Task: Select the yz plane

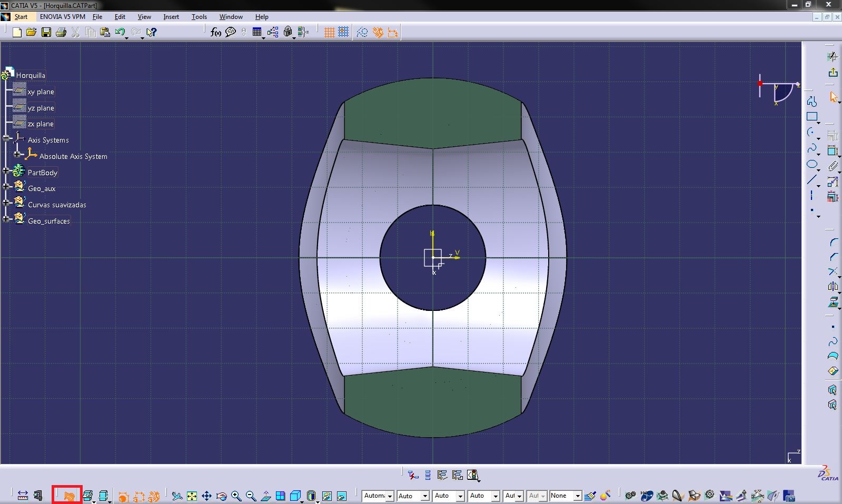Action: point(41,108)
